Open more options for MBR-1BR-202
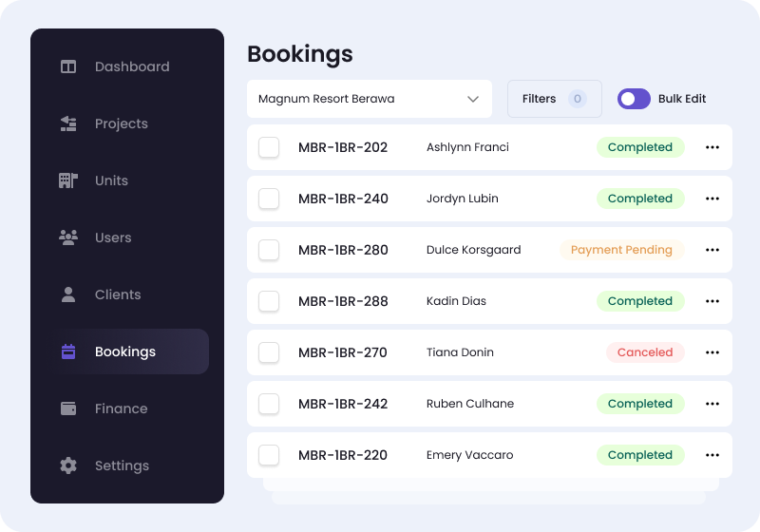The image size is (760, 532). 712,147
